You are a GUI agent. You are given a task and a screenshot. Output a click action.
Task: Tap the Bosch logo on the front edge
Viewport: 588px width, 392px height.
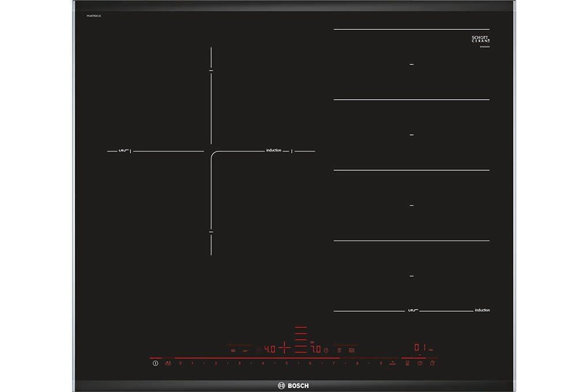pyautogui.click(x=294, y=385)
